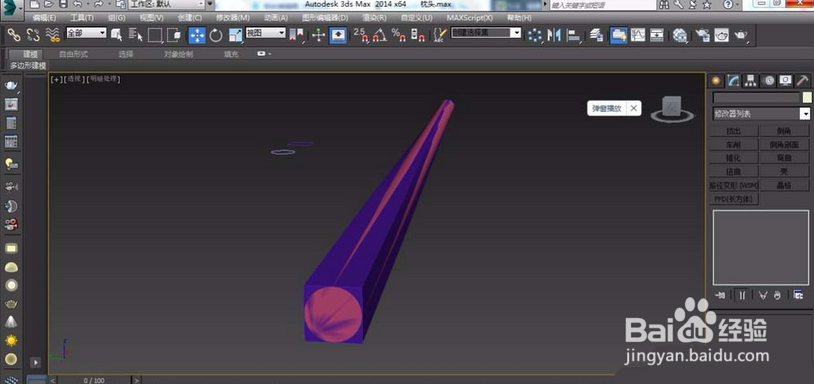Switch to the Create command panel tab

716,80
